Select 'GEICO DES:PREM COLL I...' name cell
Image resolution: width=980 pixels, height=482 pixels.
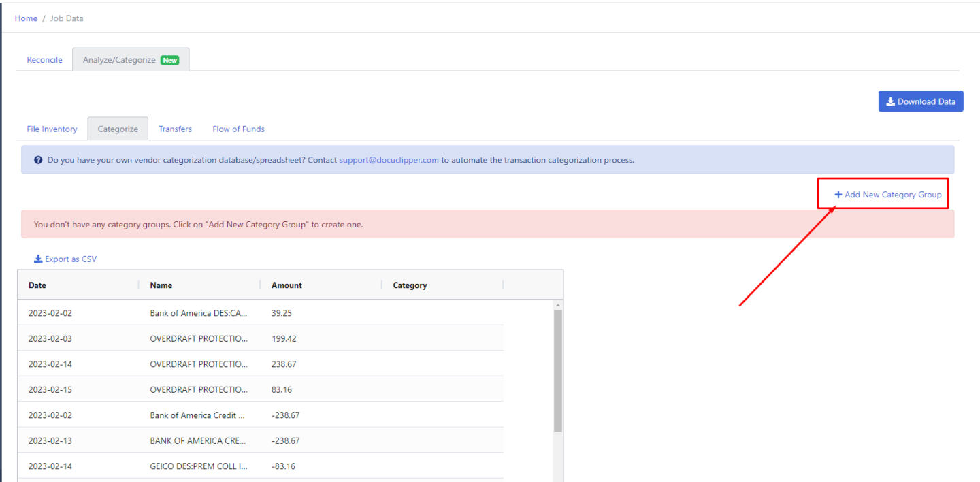199,466
